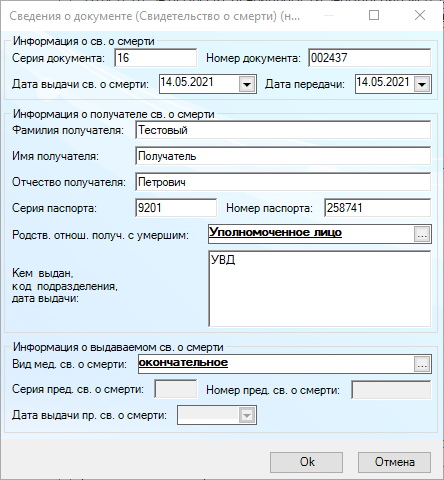Focus the Имя получателя field
444x480 pixels.
[283, 156]
